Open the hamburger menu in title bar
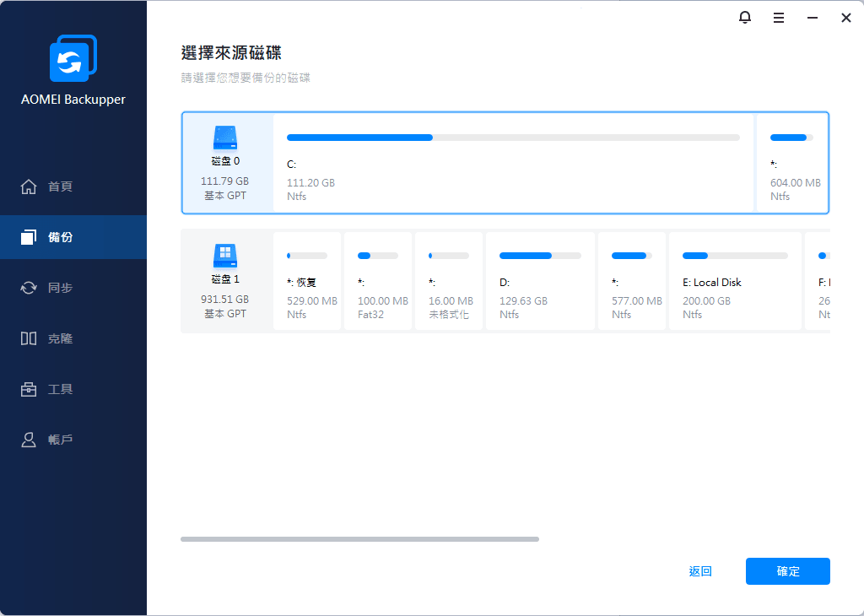 779,19
